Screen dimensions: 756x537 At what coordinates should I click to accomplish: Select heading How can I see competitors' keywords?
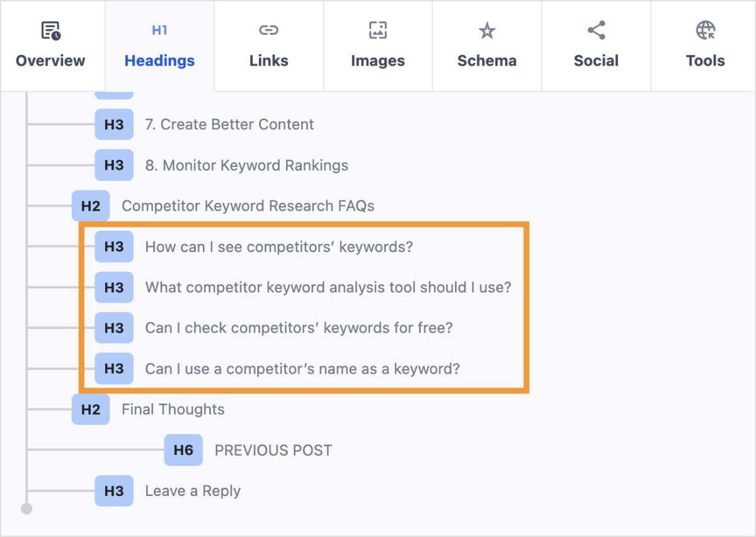[x=279, y=247]
